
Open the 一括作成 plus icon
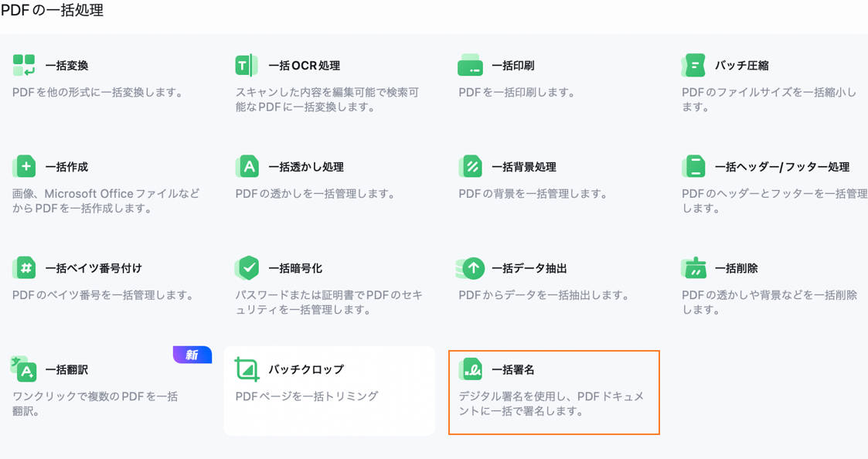(24, 167)
